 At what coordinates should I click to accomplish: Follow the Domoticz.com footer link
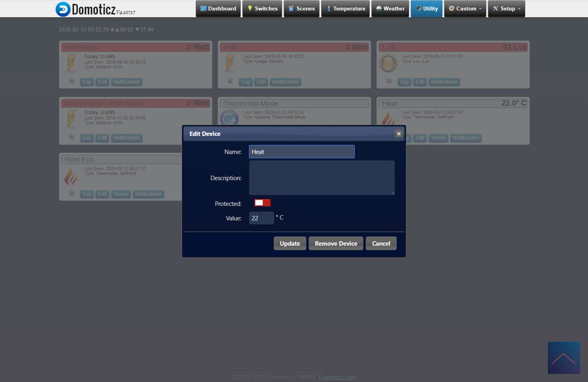(x=337, y=377)
